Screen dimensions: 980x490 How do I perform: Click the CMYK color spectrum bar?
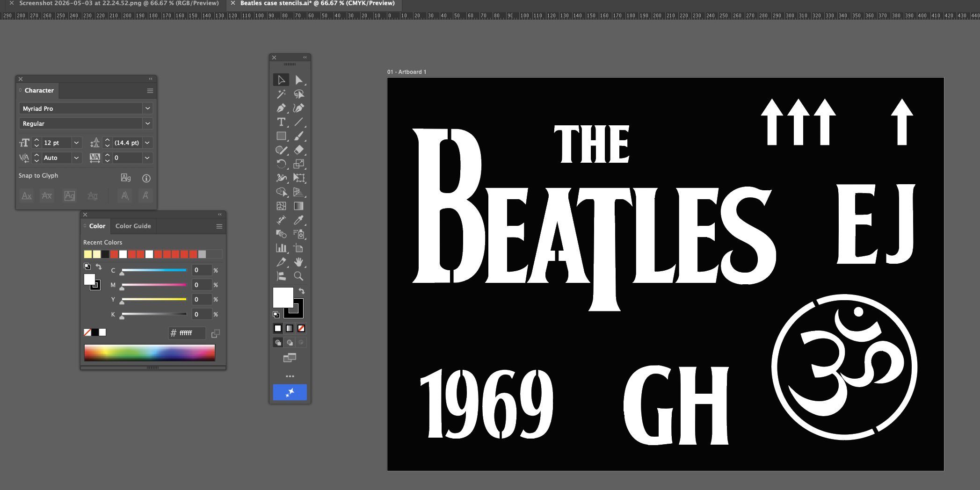click(150, 353)
